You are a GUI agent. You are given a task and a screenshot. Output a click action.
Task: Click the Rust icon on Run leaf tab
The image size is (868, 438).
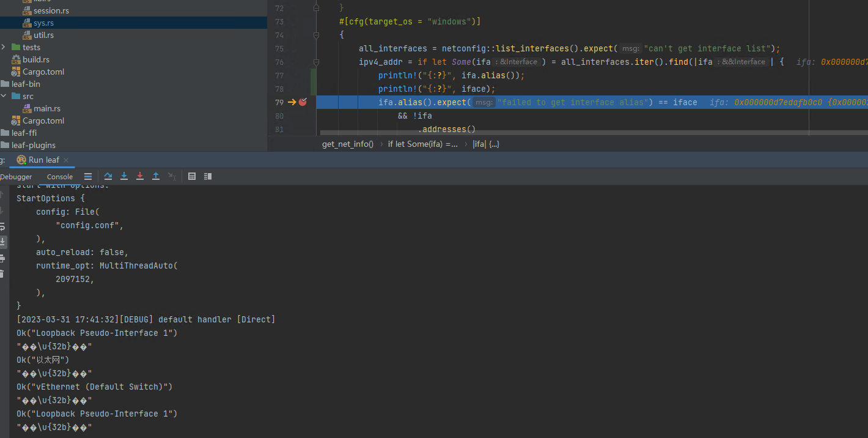[21, 160]
